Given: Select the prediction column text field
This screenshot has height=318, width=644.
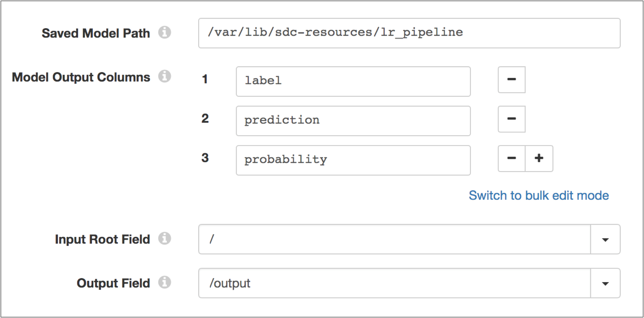Looking at the screenshot, I should [353, 121].
